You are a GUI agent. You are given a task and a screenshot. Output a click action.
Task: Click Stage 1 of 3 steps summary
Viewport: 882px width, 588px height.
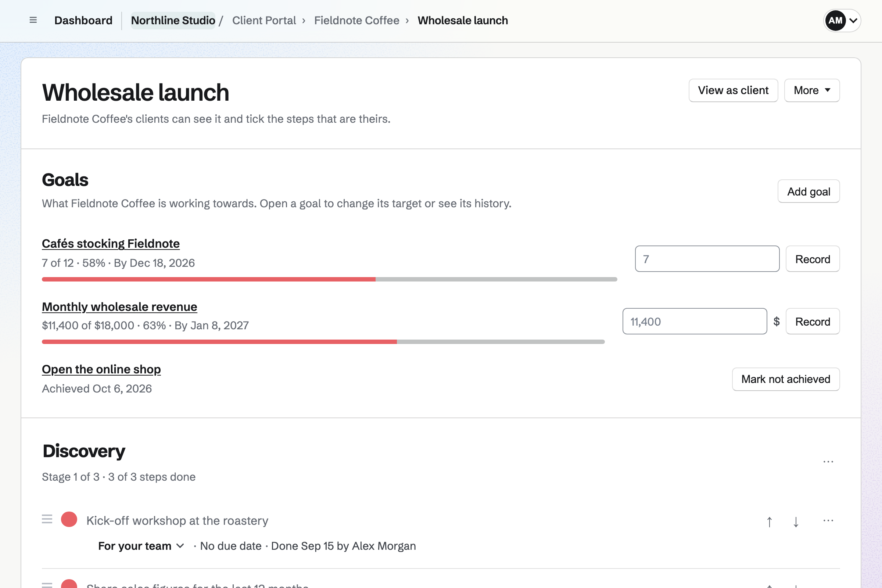click(118, 477)
